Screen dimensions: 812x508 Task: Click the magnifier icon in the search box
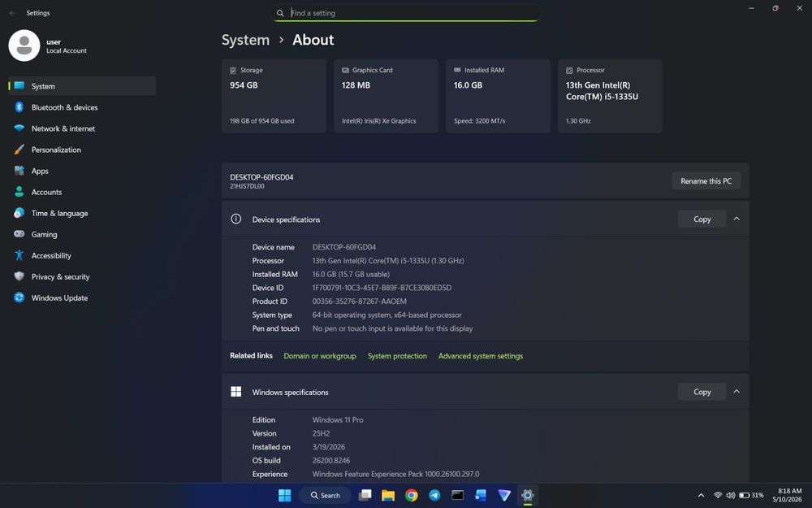tap(280, 13)
